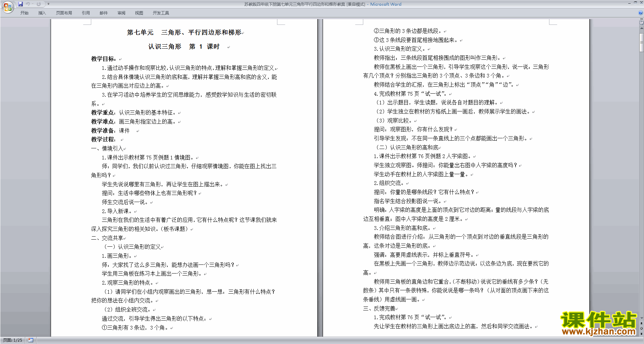This screenshot has width=644, height=344.
Task: Switch to the 引用 tab
Action: (x=86, y=13)
